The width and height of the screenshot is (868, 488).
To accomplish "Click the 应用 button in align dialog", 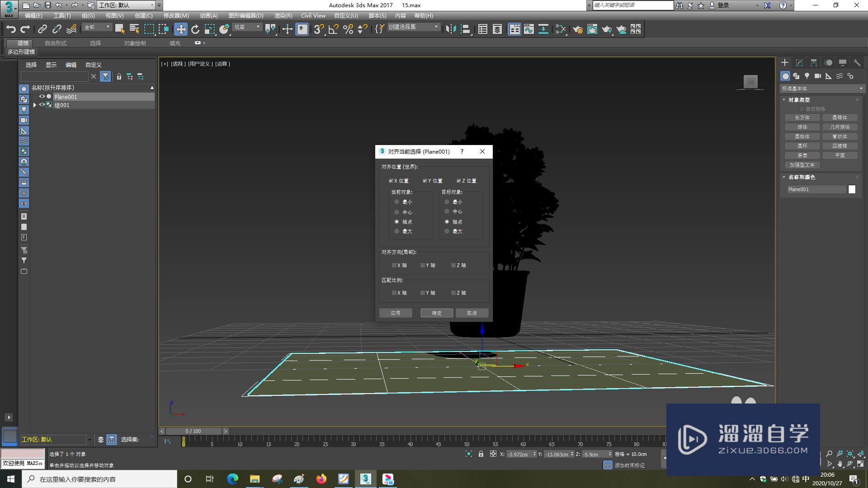I will pos(396,313).
